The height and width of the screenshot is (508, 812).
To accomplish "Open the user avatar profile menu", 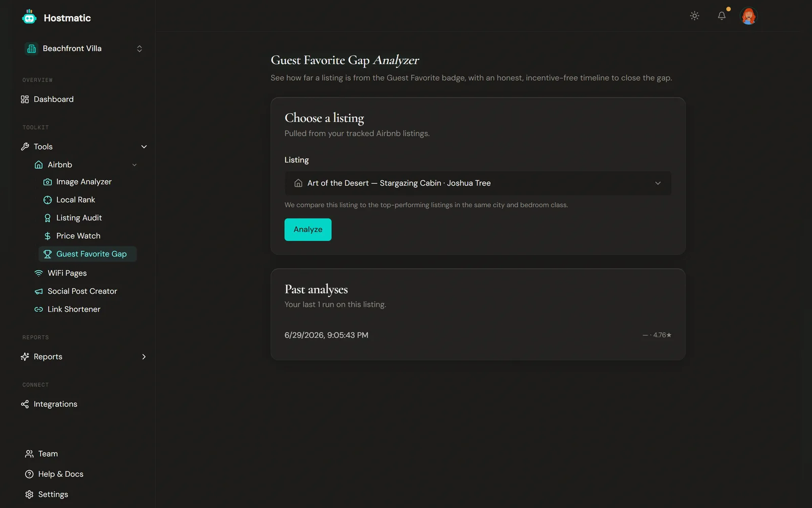I will 749,16.
